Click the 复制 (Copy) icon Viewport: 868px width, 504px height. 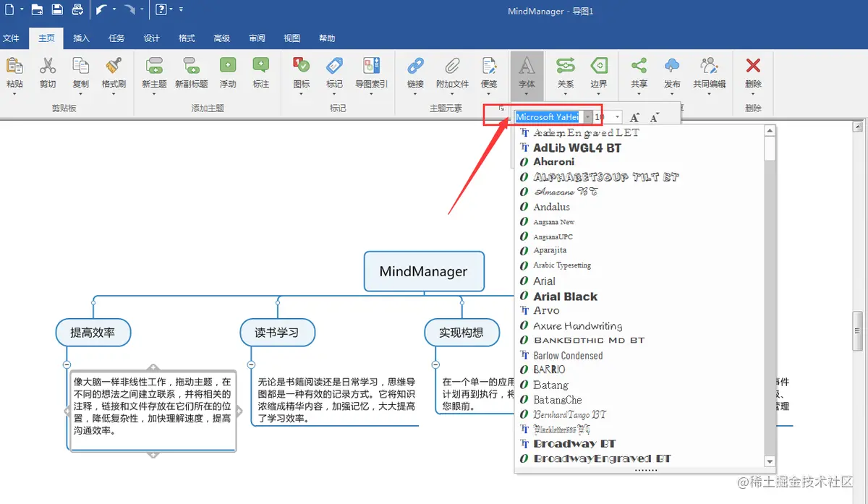point(81,67)
